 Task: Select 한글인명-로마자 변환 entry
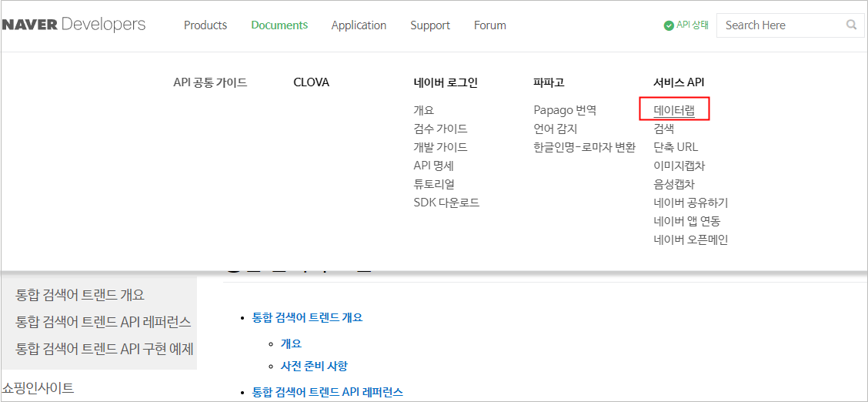(x=585, y=147)
